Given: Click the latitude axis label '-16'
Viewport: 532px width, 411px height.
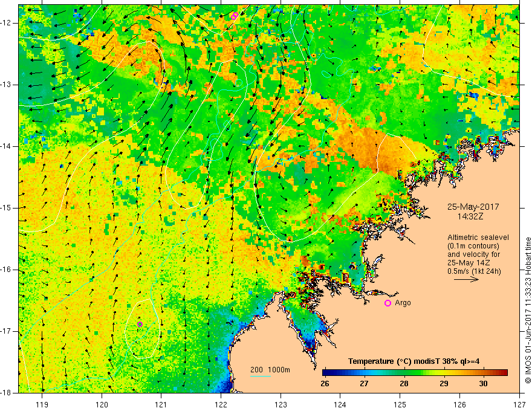Looking at the screenshot, I should 6,270.
